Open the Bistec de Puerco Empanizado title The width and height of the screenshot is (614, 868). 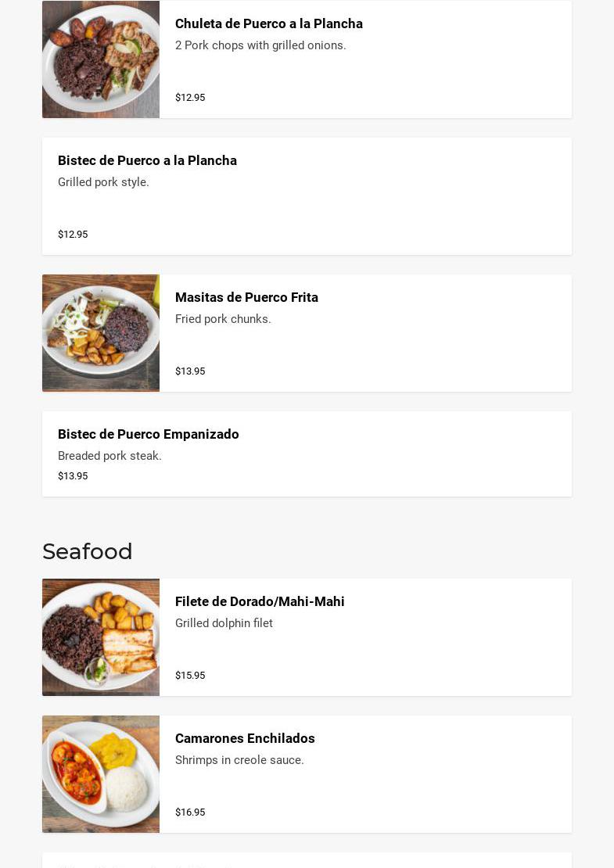click(x=149, y=435)
